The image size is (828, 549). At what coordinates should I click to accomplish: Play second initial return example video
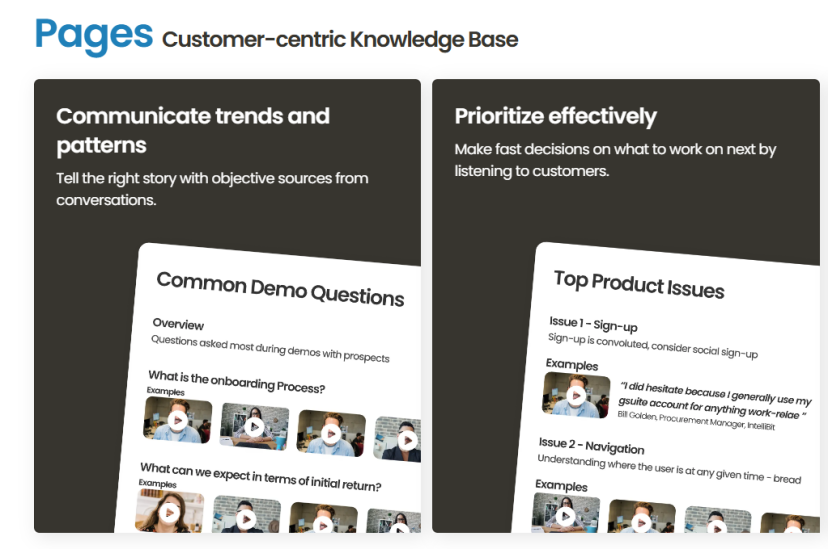coord(246,517)
